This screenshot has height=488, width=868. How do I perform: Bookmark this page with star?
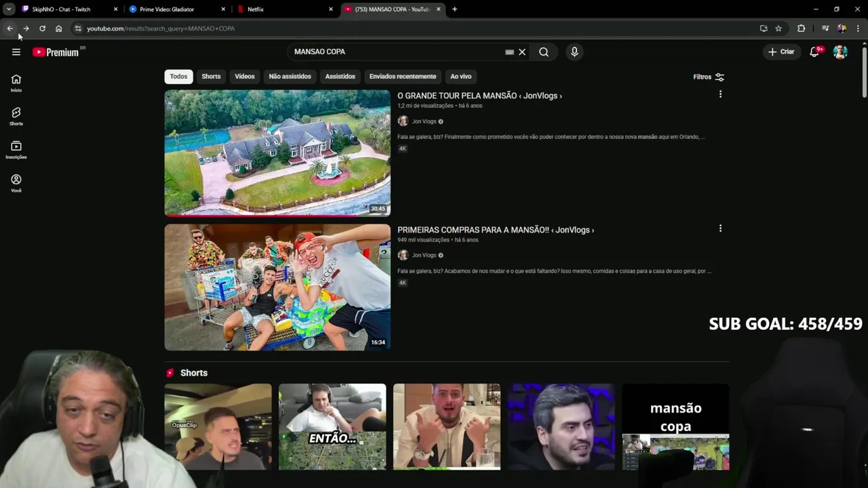click(778, 28)
